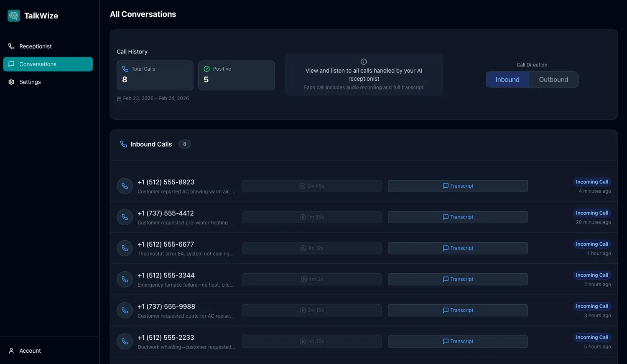The width and height of the screenshot is (627, 364).
Task: Open Transcript for the 555-8923 call
Action: (458, 186)
